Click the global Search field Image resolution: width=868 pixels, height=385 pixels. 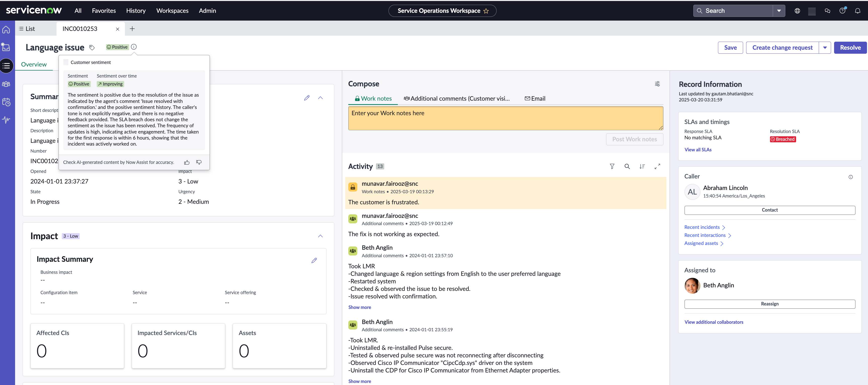pos(733,11)
